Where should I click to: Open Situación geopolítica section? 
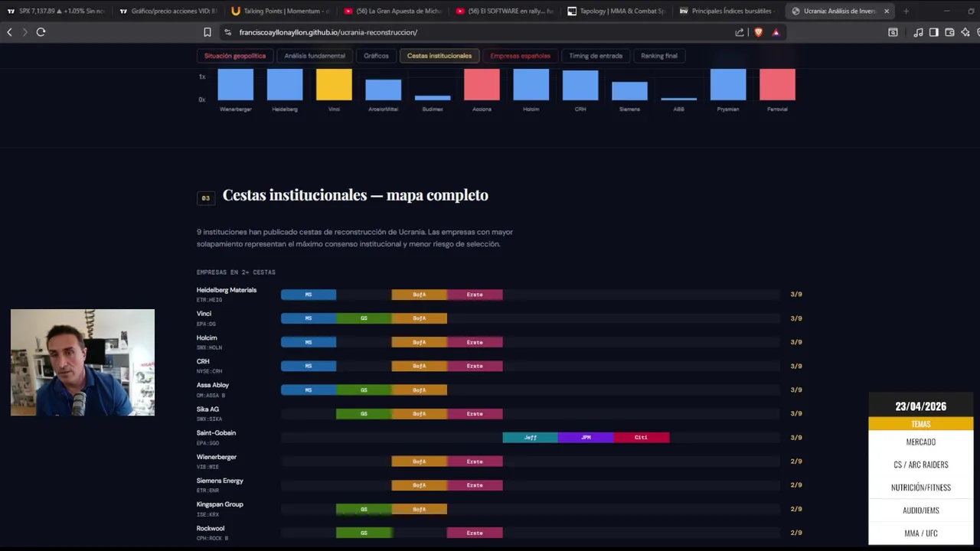coord(235,56)
